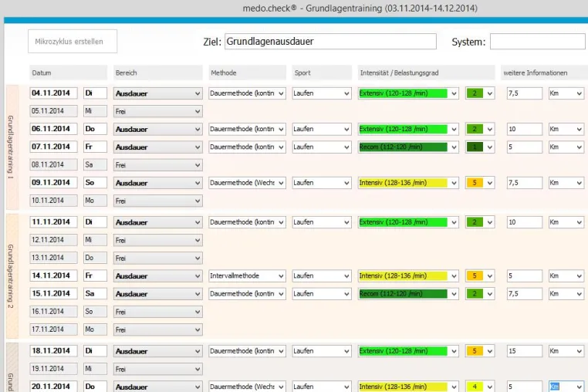Screen dimensions: 588x392
Task: Open load grade 5 swatch for 09.11.2014
Action: tap(480, 183)
